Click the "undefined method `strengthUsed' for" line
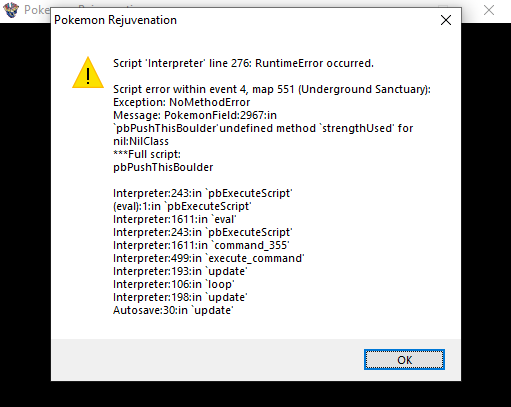The width and height of the screenshot is (511, 407). click(x=263, y=128)
